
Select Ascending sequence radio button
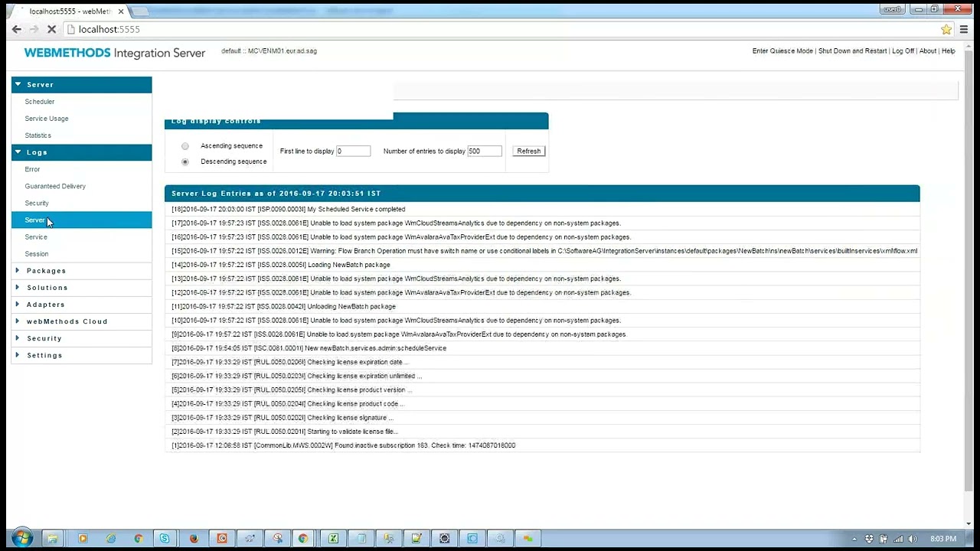[185, 146]
